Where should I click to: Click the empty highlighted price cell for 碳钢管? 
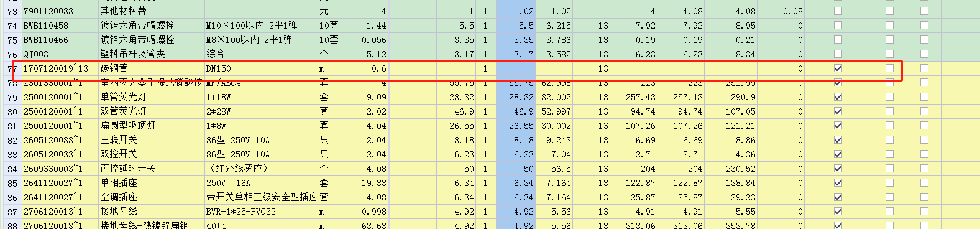pyautogui.click(x=516, y=68)
